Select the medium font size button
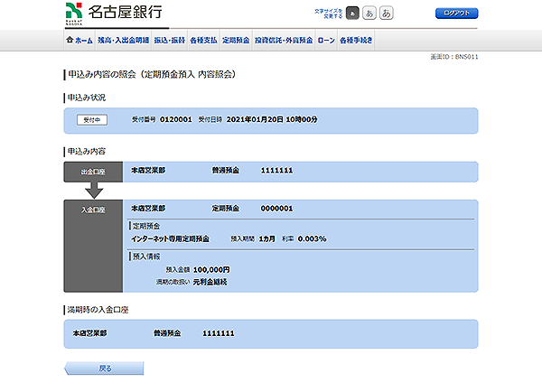This screenshot has height=392, width=542. [369, 14]
